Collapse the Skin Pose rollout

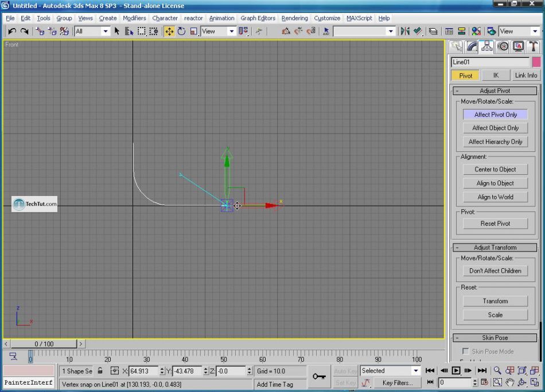pos(495,338)
